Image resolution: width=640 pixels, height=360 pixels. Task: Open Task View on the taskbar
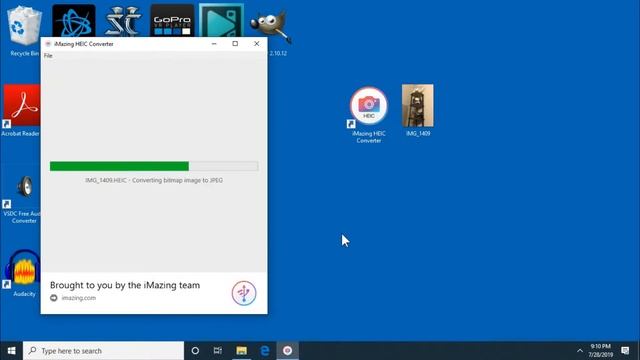218,351
